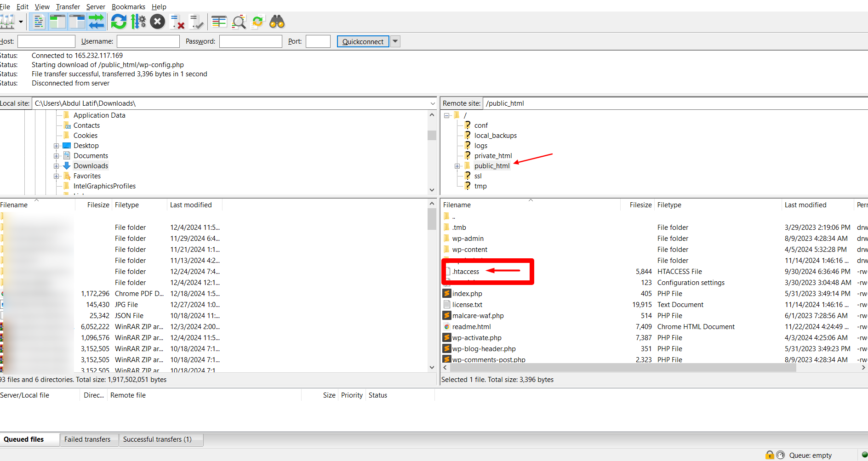Click inside the Host input field
Screen dimensions: 868x461
point(46,41)
